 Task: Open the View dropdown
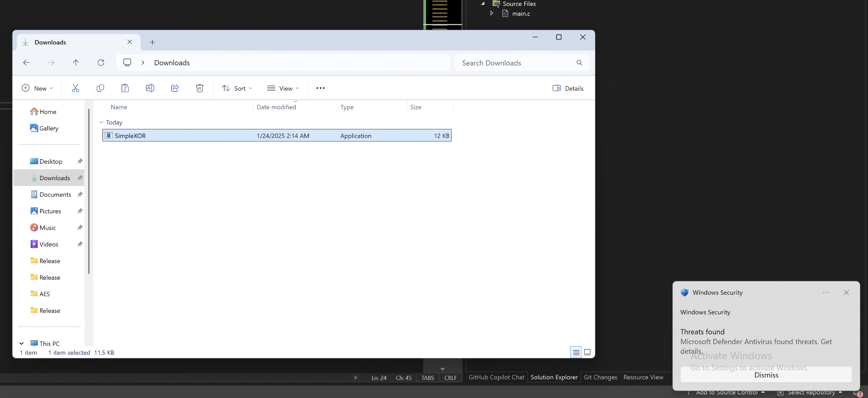(283, 88)
